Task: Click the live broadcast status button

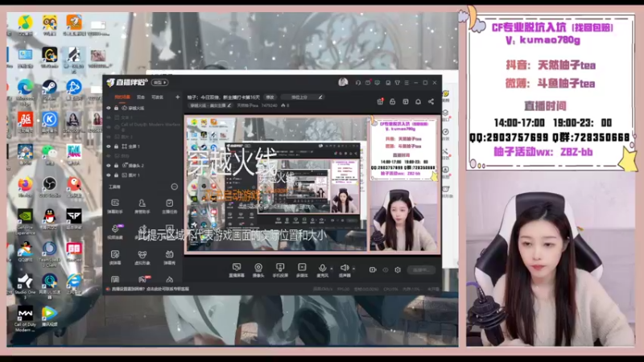Action: (421, 269)
